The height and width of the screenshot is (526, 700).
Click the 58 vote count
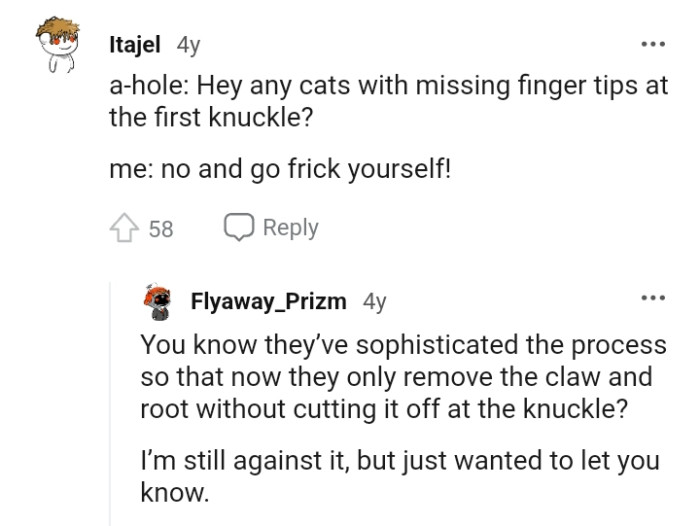coord(161,228)
